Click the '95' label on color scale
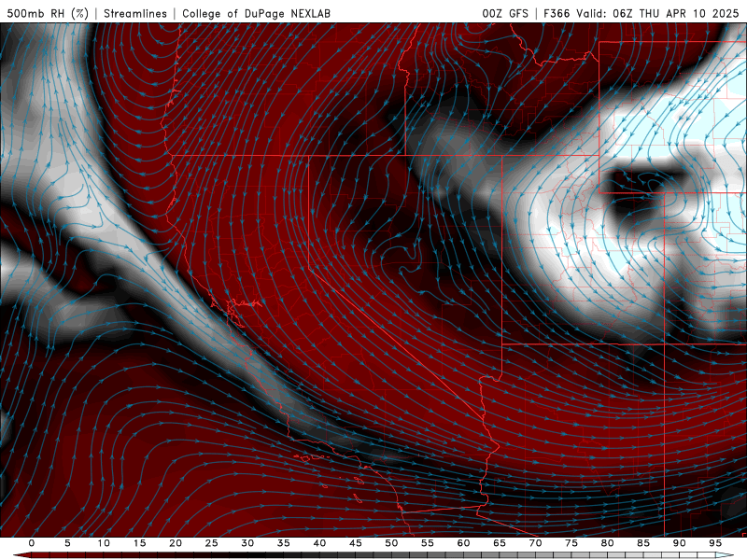The image size is (747, 560). tap(715, 543)
